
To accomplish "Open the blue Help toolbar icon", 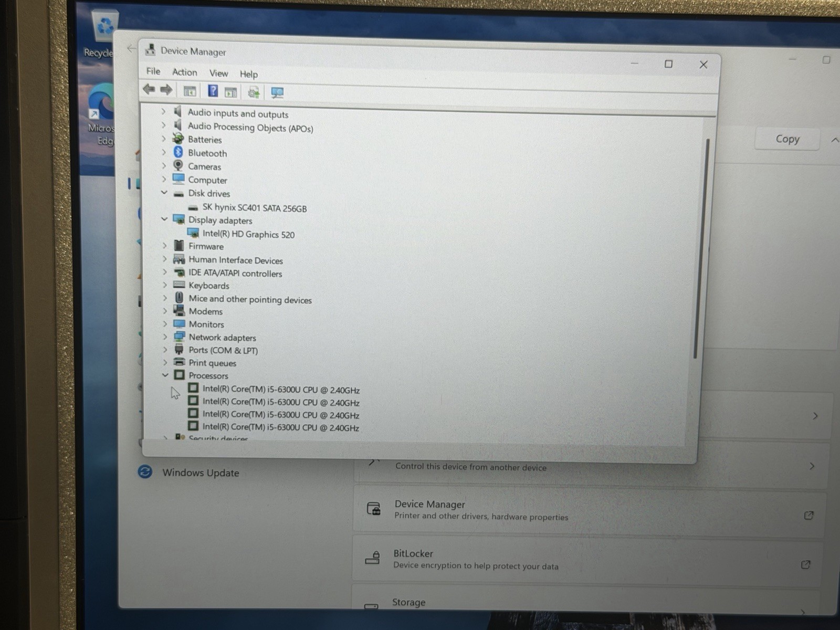I will (213, 91).
